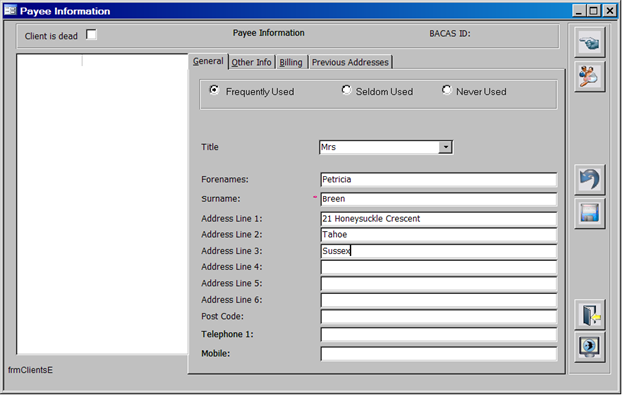Click Address Line 2 field with Tahoe

click(x=438, y=235)
